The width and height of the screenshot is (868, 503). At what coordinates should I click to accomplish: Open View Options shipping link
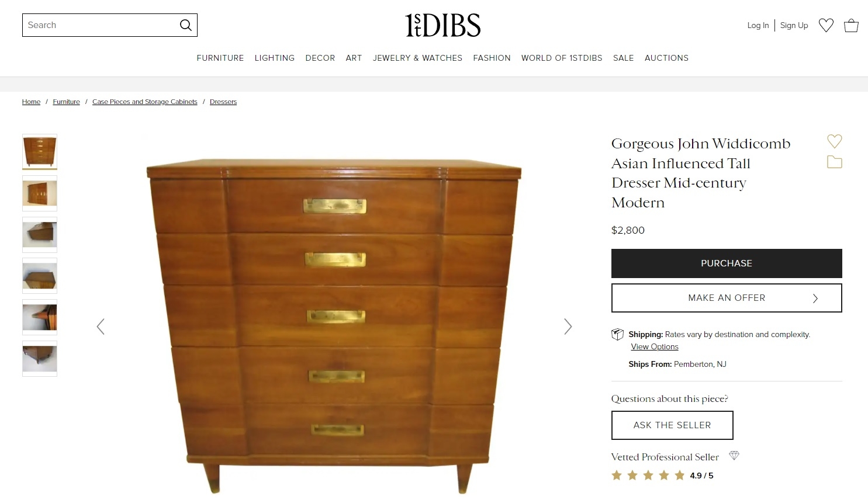(x=655, y=346)
